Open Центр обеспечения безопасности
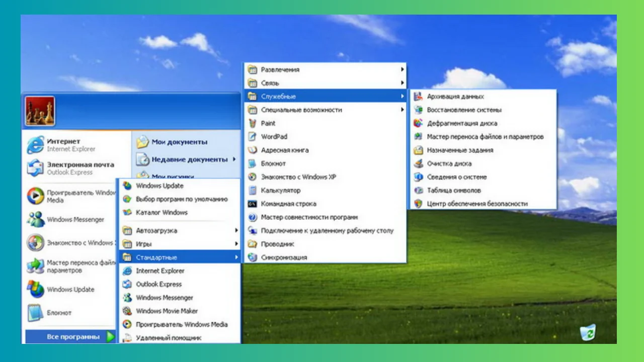 pos(484,204)
